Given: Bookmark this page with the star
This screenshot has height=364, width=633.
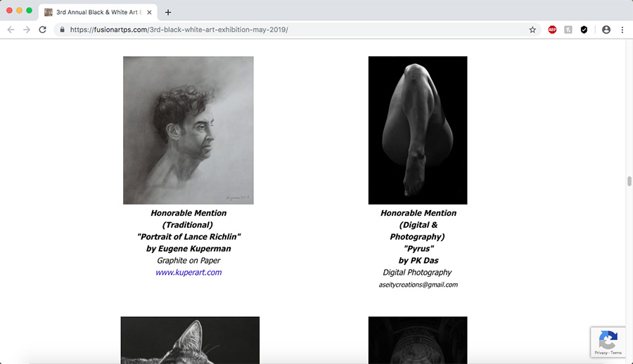Looking at the screenshot, I should (532, 30).
